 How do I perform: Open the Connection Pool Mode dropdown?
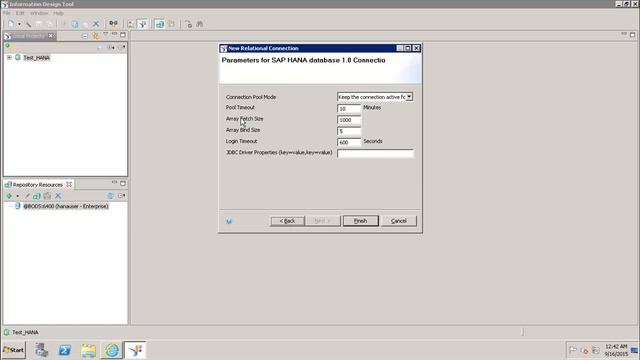[409, 97]
